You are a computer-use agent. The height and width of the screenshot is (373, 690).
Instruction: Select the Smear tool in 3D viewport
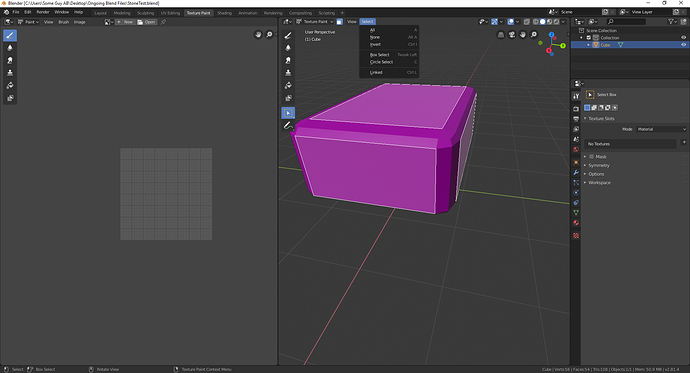pyautogui.click(x=288, y=60)
